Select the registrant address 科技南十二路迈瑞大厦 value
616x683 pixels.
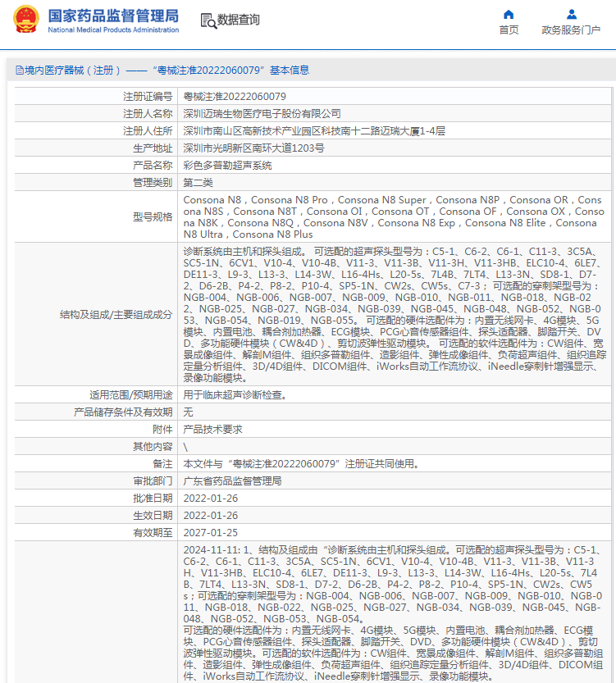click(x=314, y=130)
